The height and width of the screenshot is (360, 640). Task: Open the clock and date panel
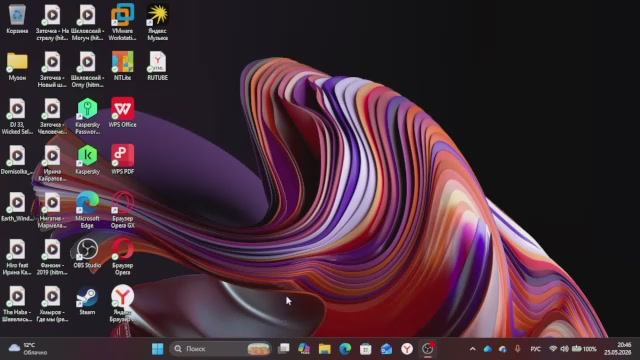point(618,349)
